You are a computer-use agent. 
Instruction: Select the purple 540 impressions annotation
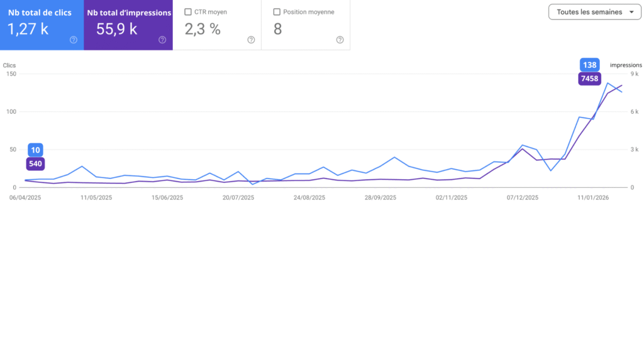(x=35, y=164)
